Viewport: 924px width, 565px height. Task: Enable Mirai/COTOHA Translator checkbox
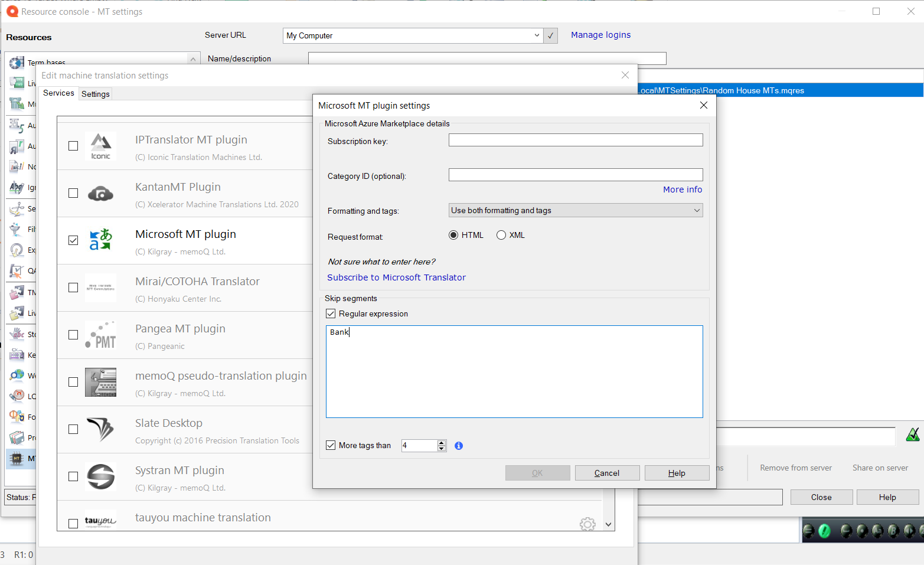[73, 288]
